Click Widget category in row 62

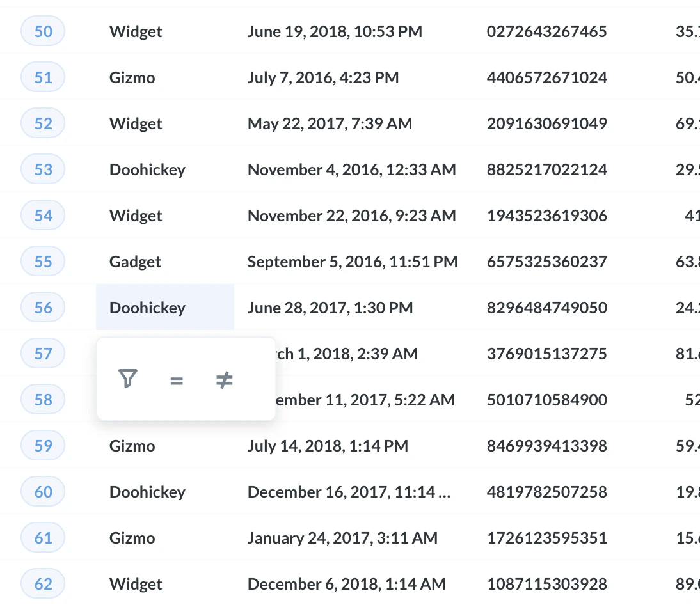pos(136,584)
